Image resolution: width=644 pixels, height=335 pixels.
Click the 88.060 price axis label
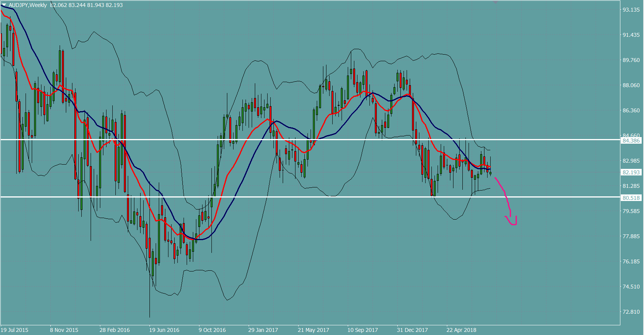[631, 85]
